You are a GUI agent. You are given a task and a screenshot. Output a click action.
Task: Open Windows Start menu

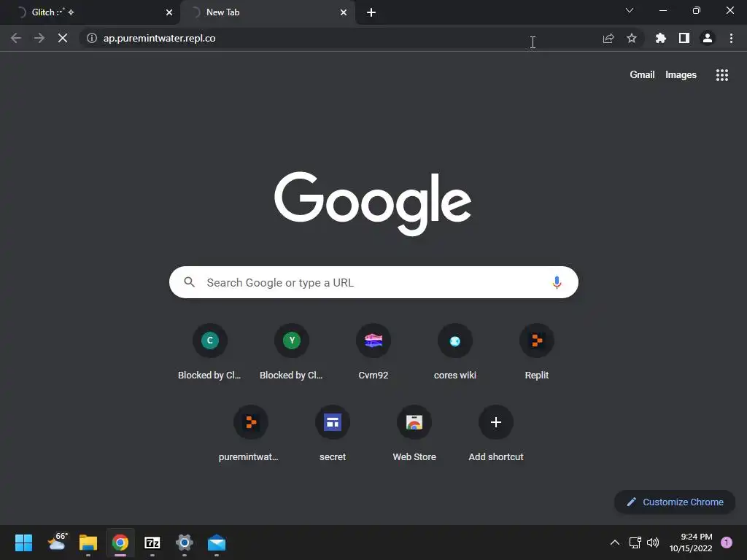pyautogui.click(x=23, y=542)
